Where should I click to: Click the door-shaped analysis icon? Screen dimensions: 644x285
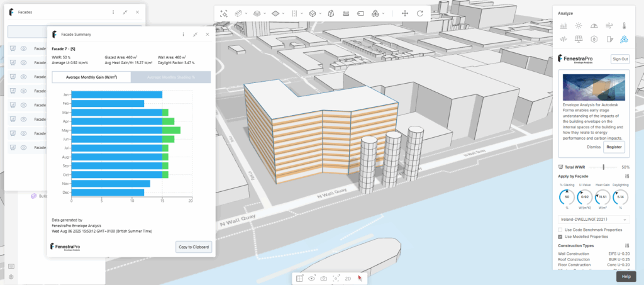(x=609, y=39)
